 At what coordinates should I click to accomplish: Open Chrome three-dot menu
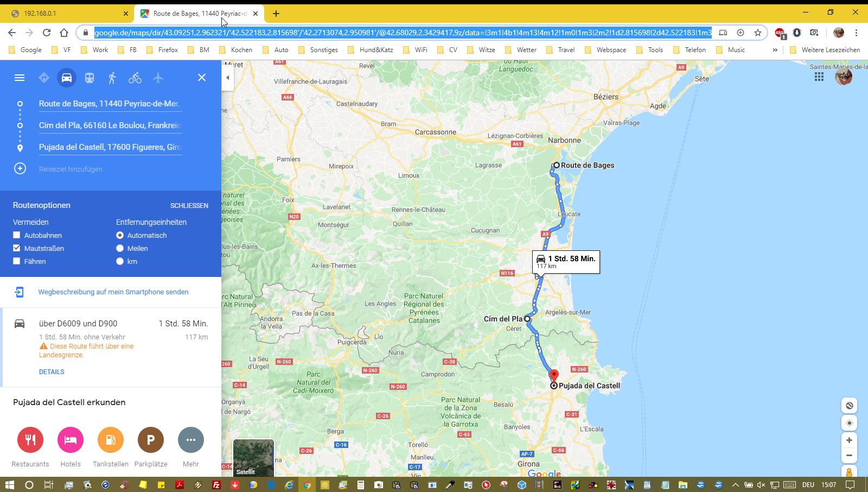pyautogui.click(x=857, y=33)
